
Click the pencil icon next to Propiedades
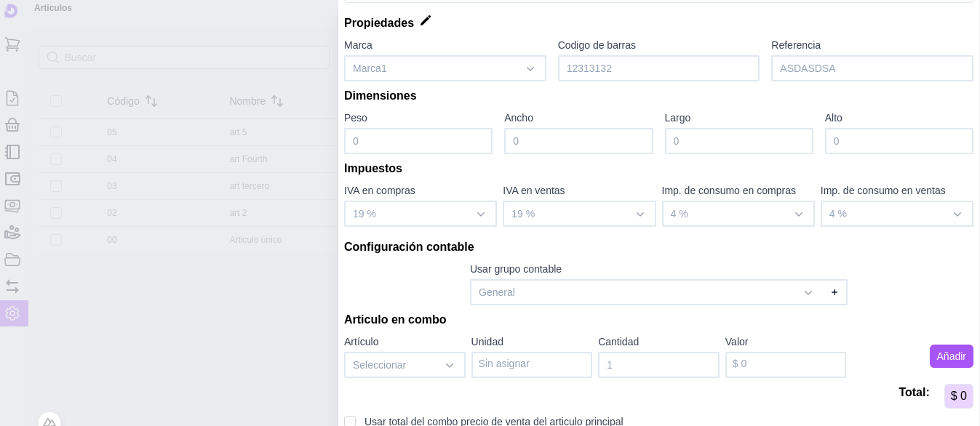point(426,21)
